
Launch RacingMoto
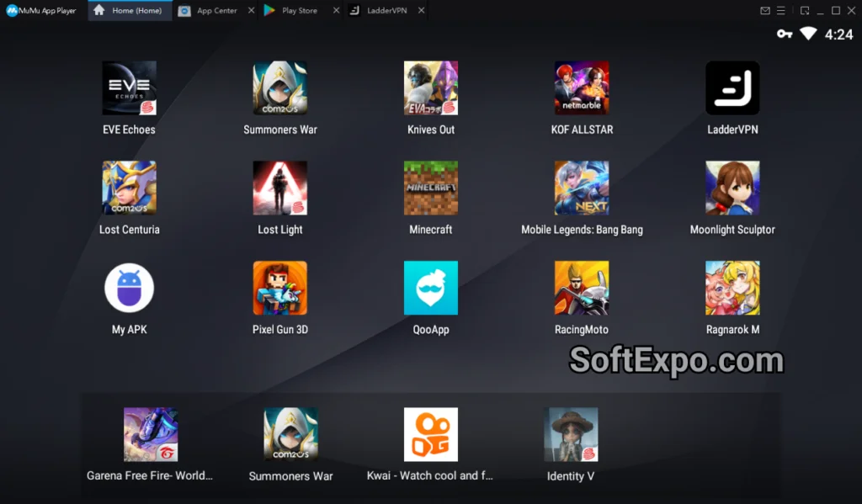pyautogui.click(x=582, y=287)
